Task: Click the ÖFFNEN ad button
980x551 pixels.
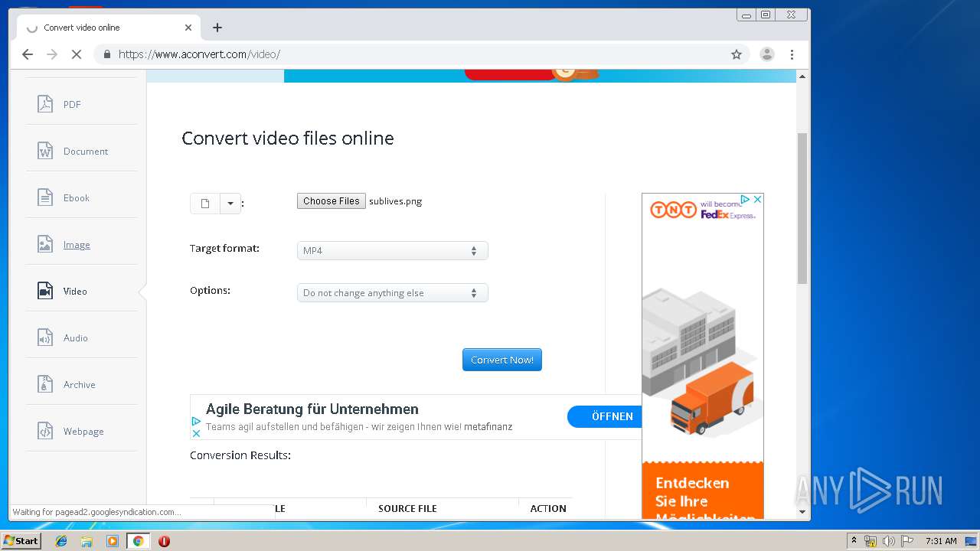Action: (606, 416)
